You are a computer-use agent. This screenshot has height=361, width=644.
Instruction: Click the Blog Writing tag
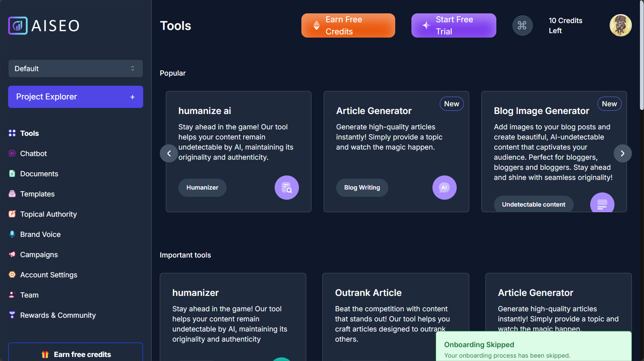[362, 188]
